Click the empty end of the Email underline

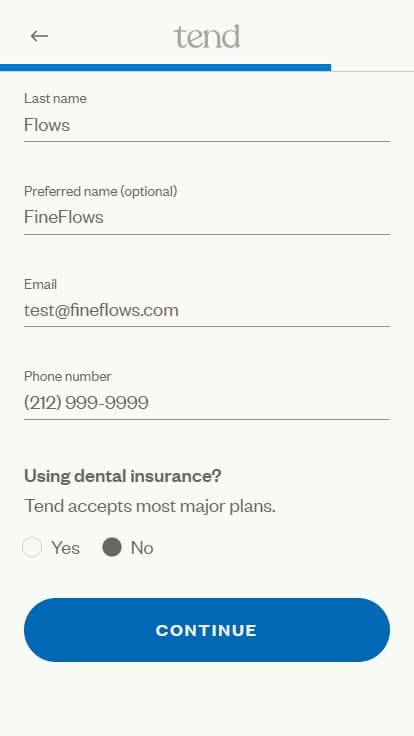(x=284, y=326)
